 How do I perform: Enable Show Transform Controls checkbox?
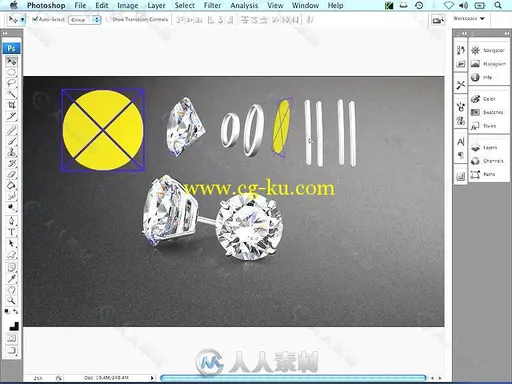[108, 19]
